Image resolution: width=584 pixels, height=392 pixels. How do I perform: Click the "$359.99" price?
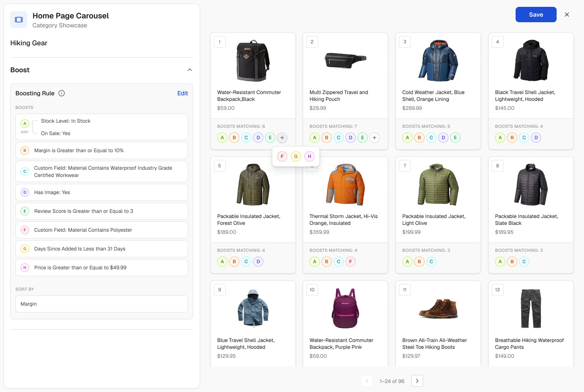319,232
